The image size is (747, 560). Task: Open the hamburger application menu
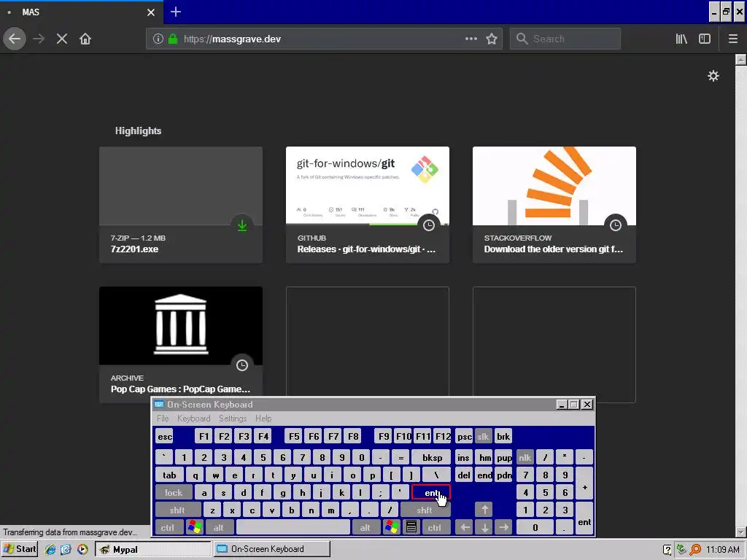(732, 39)
